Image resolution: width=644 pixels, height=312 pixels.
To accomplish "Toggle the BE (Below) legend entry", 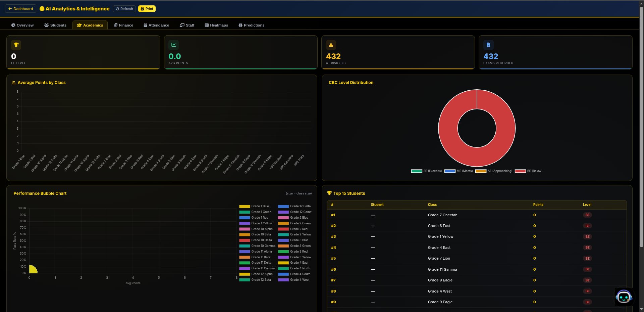I will (x=529, y=171).
